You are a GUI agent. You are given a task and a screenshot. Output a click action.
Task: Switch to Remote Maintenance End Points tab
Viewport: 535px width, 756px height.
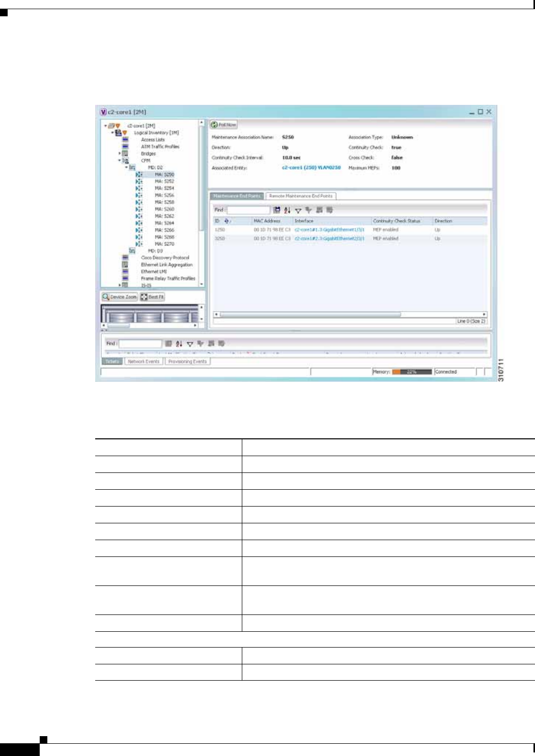pos(301,196)
